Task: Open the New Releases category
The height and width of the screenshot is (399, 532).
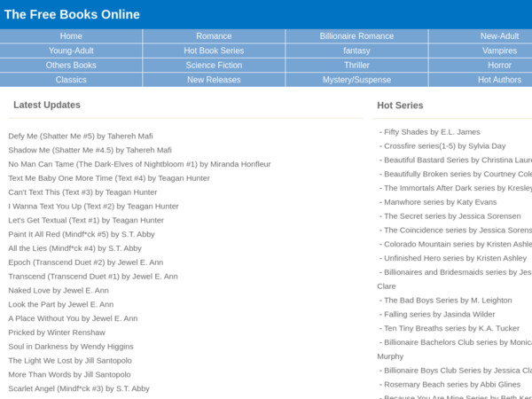Action: tap(214, 80)
